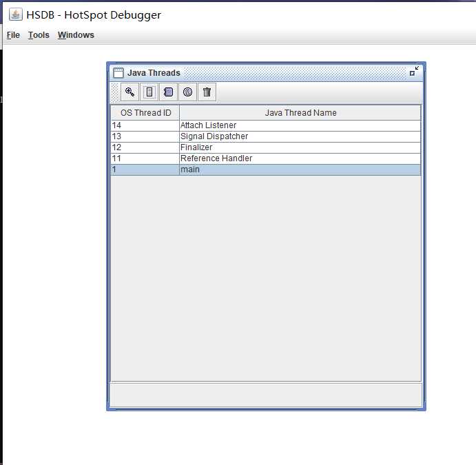This screenshot has height=465, width=476.
Task: Open the Stack Memory toolbar icon
Action: pos(149,92)
